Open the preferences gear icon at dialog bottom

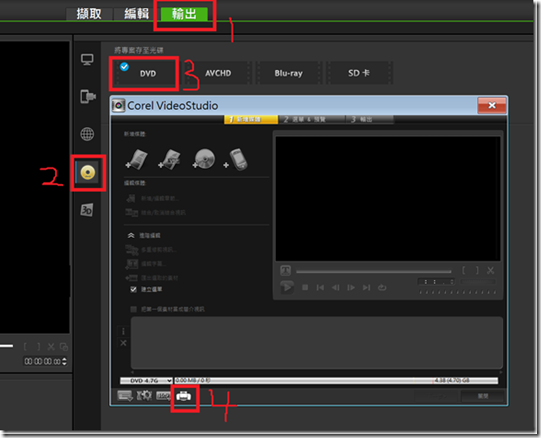tap(144, 396)
